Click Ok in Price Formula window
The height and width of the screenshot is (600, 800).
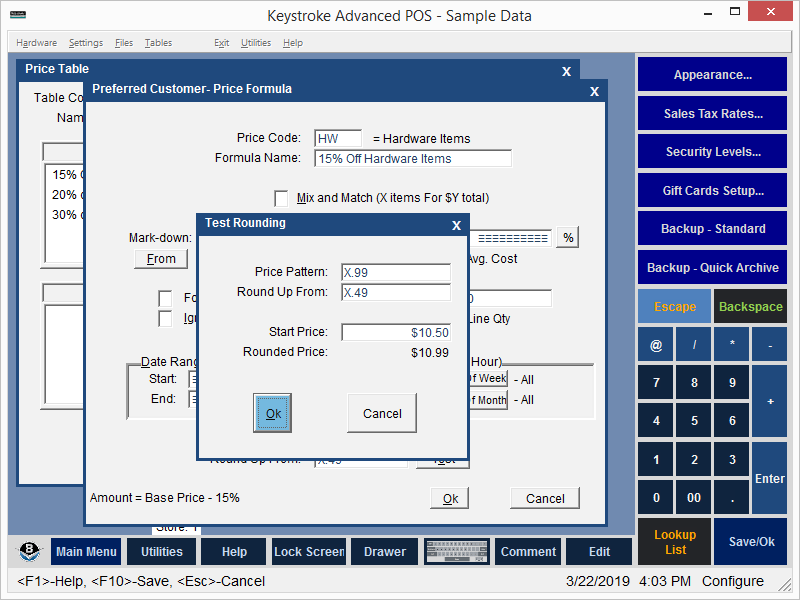(x=449, y=498)
